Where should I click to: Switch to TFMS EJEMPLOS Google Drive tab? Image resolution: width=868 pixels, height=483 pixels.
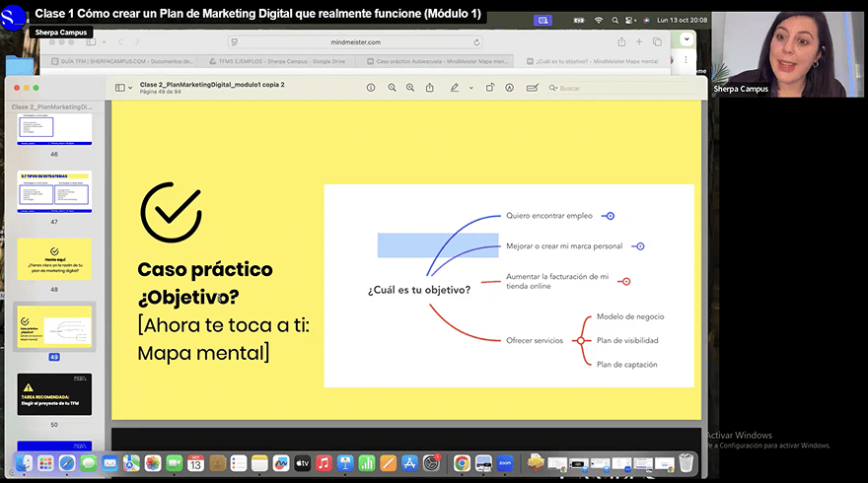[x=277, y=61]
